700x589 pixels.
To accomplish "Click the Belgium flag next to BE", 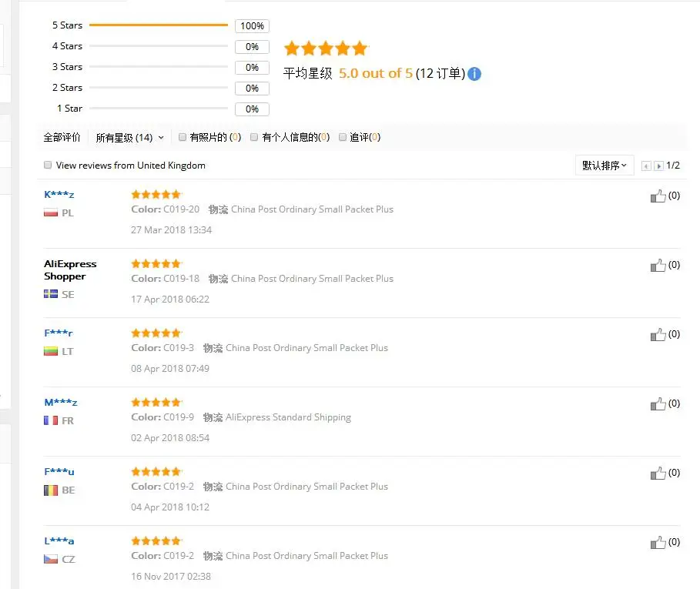I will click(51, 490).
